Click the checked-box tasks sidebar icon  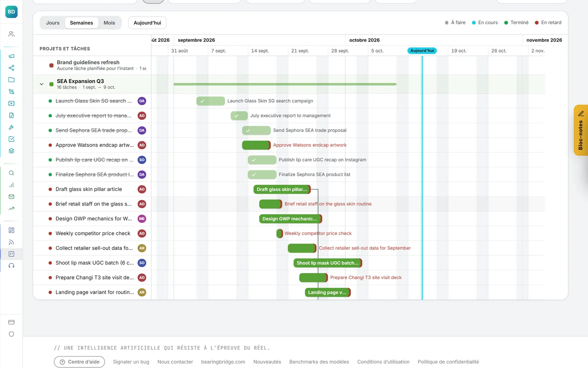click(11, 139)
